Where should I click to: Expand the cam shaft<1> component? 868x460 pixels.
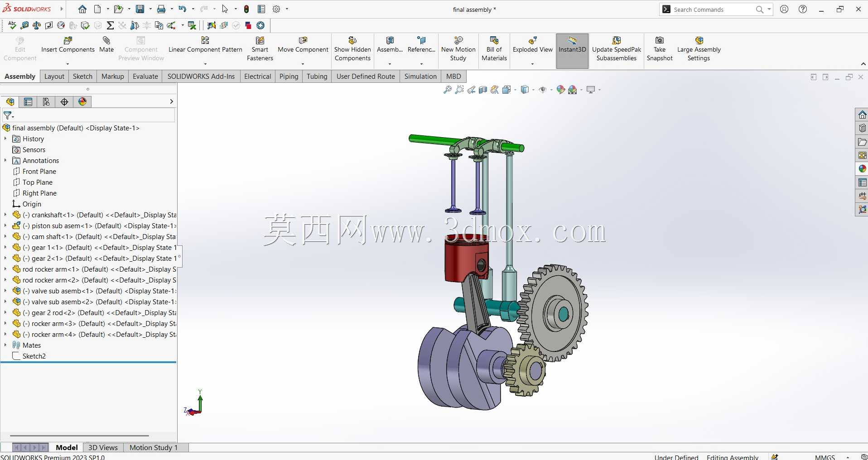[x=5, y=236]
